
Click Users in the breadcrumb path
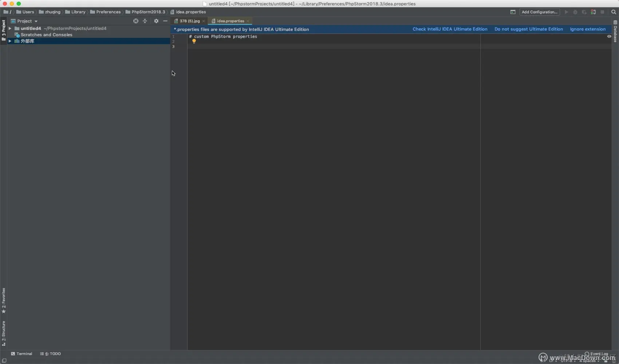[25, 12]
